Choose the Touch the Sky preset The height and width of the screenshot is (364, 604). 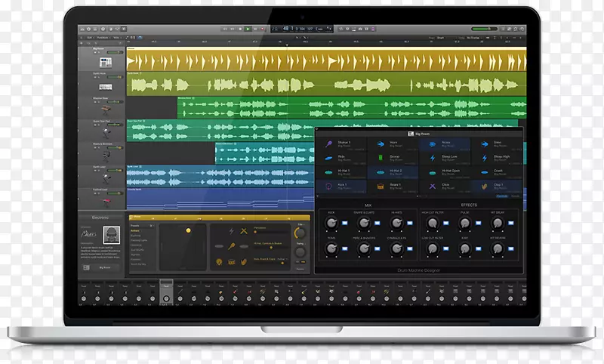tap(139, 264)
